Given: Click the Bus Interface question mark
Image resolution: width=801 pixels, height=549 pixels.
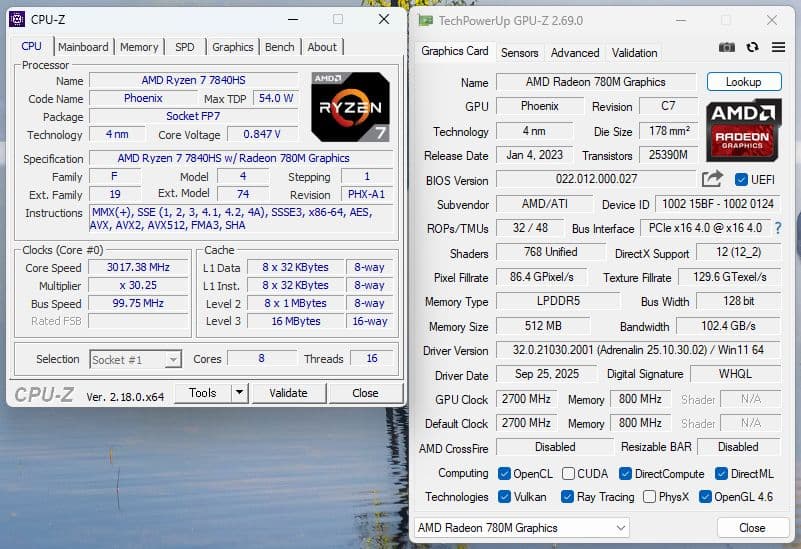Looking at the screenshot, I should [x=778, y=228].
